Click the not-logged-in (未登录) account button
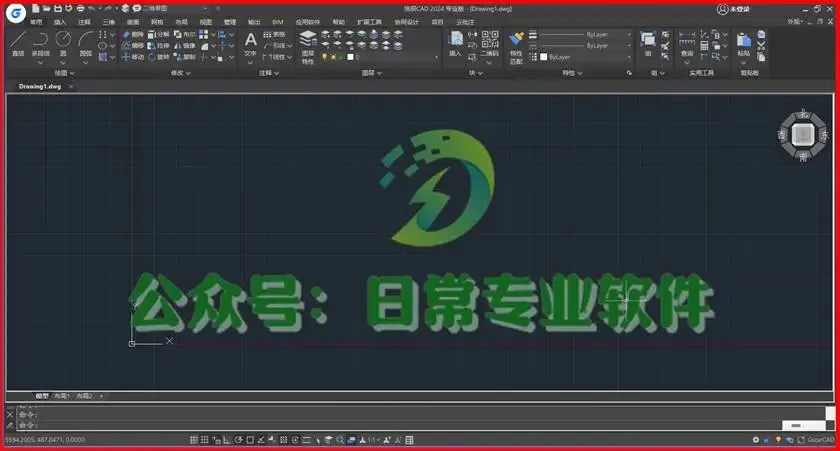This screenshot has height=451, width=840. tap(734, 9)
